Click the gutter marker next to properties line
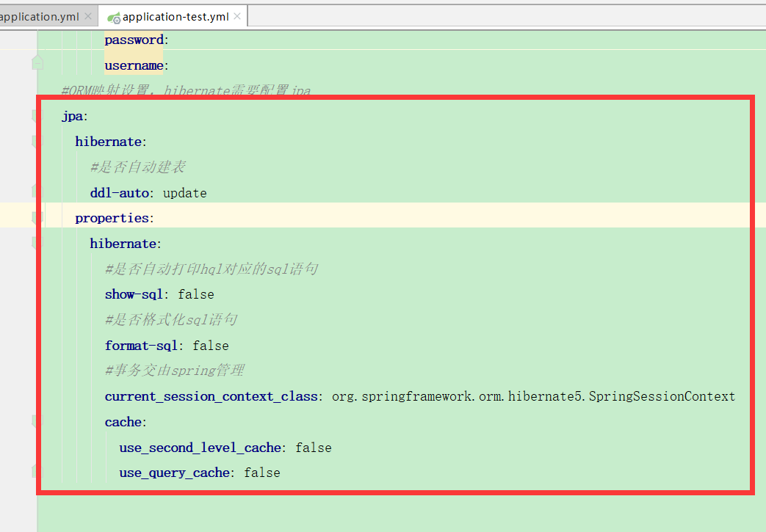The image size is (766, 532). (x=37, y=217)
